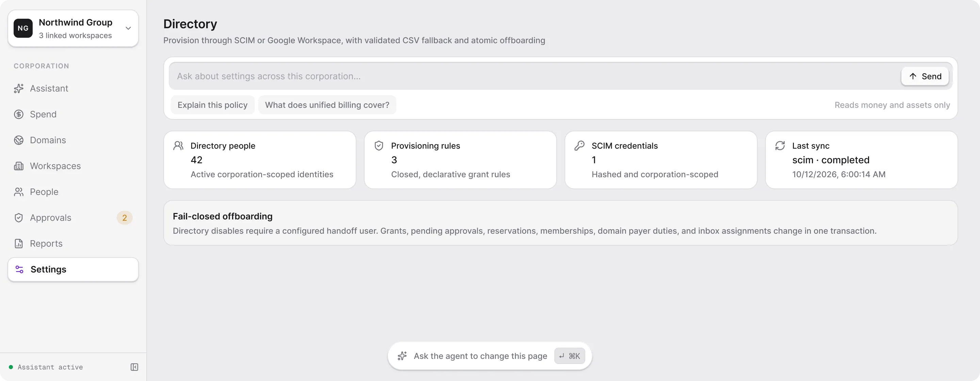This screenshot has height=381, width=980.
Task: Click the Provisioning rules shield icon
Action: click(x=379, y=146)
